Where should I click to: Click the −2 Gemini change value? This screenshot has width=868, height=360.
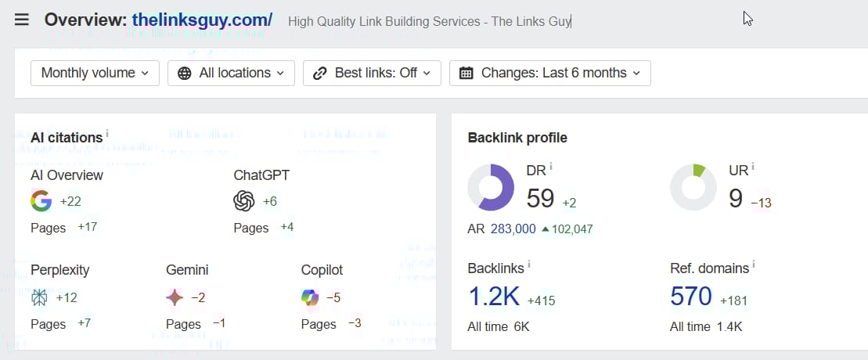[x=198, y=298]
